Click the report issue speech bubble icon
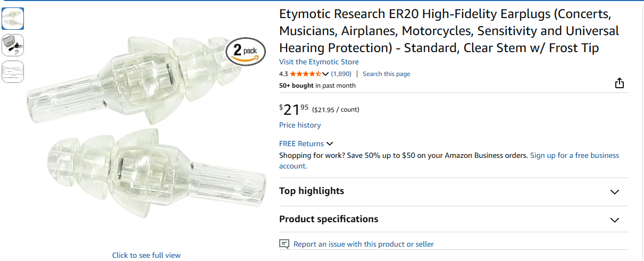This screenshot has height=261, width=644. tap(285, 244)
